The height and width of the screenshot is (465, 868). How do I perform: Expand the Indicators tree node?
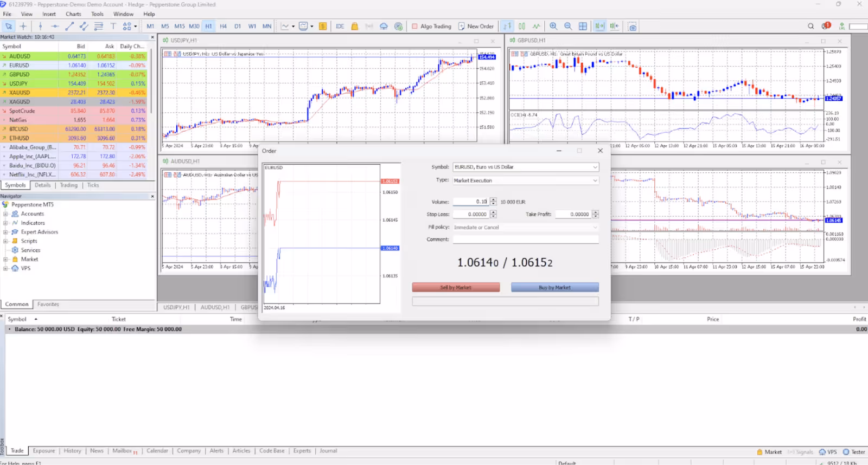point(5,223)
